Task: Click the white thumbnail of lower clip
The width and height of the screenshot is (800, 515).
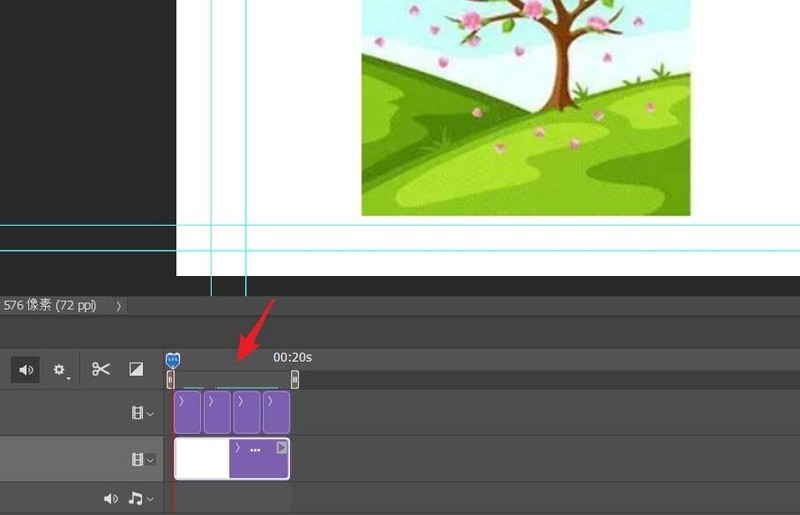Action: [202, 458]
